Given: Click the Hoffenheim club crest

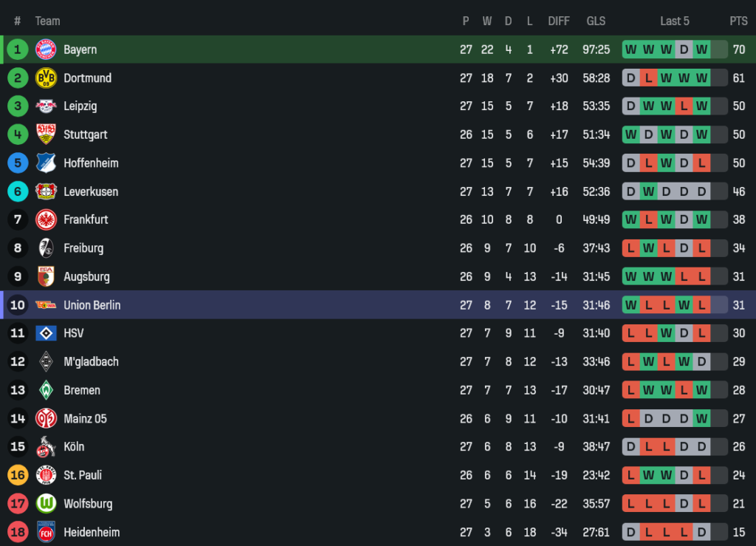Looking at the screenshot, I should (x=46, y=163).
